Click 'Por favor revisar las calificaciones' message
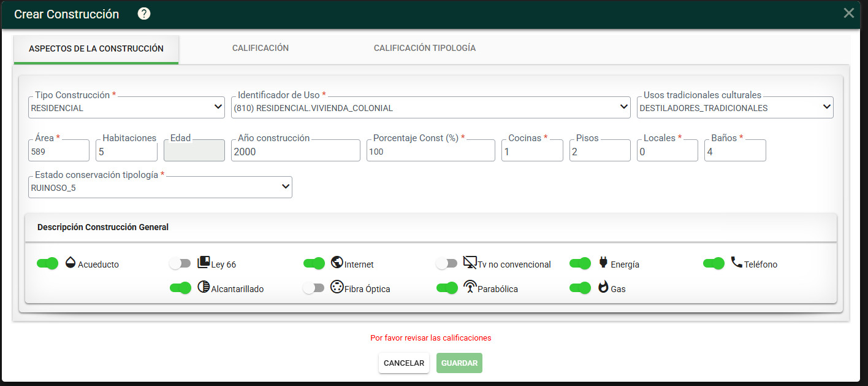The height and width of the screenshot is (386, 868). [431, 338]
